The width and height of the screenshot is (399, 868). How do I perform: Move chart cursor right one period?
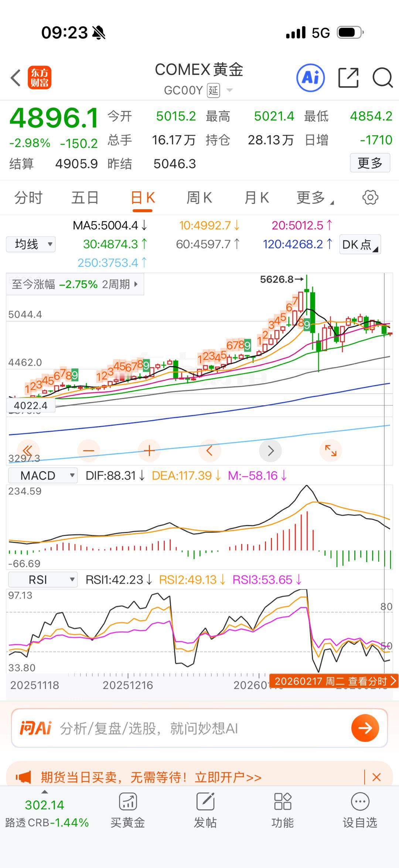coord(270,450)
